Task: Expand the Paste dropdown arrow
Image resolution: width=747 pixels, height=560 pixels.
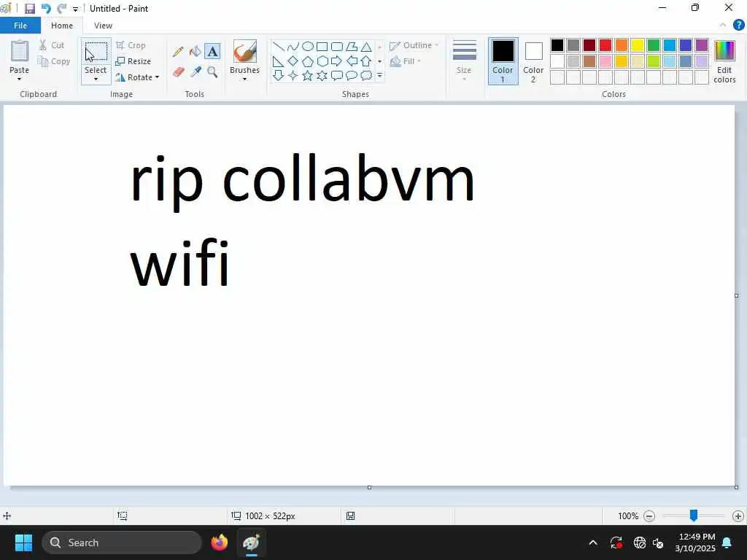Action: point(19,79)
